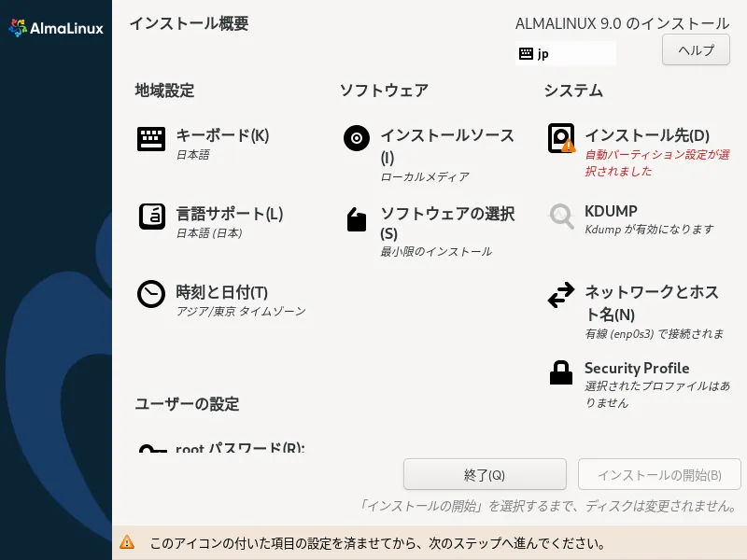Click the magnifier icon for KDUMP
747x560 pixels.
pyautogui.click(x=561, y=217)
